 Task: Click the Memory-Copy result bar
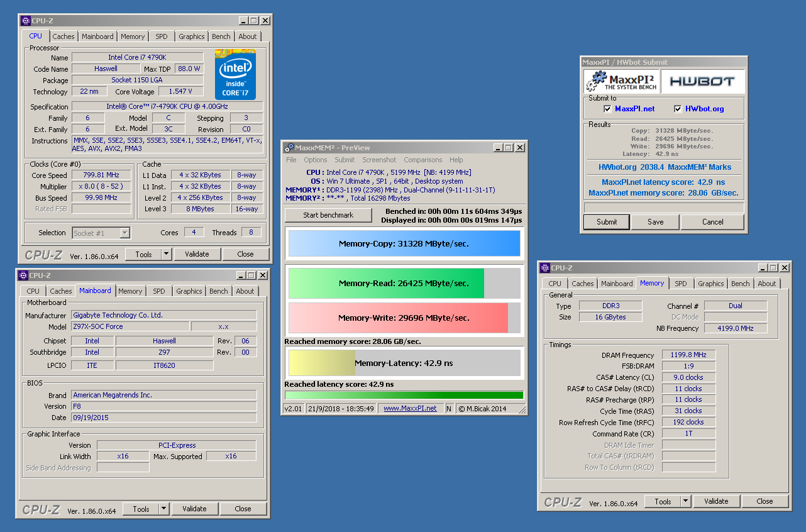pos(404,243)
